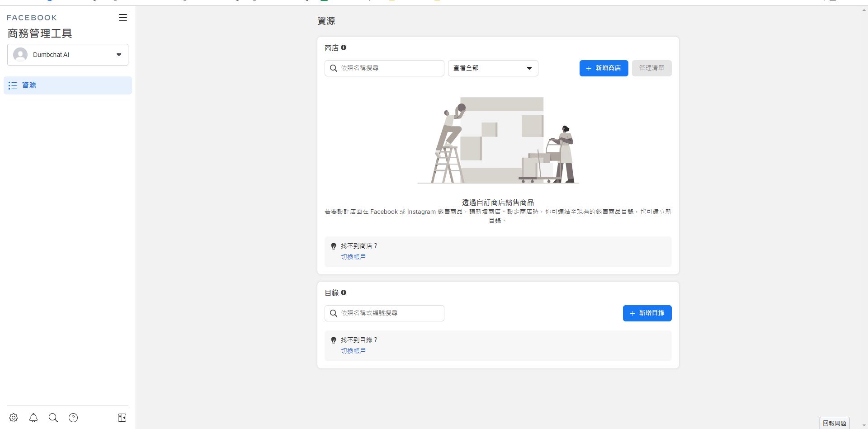
Task: Click info icon next to 商店
Action: (x=344, y=47)
